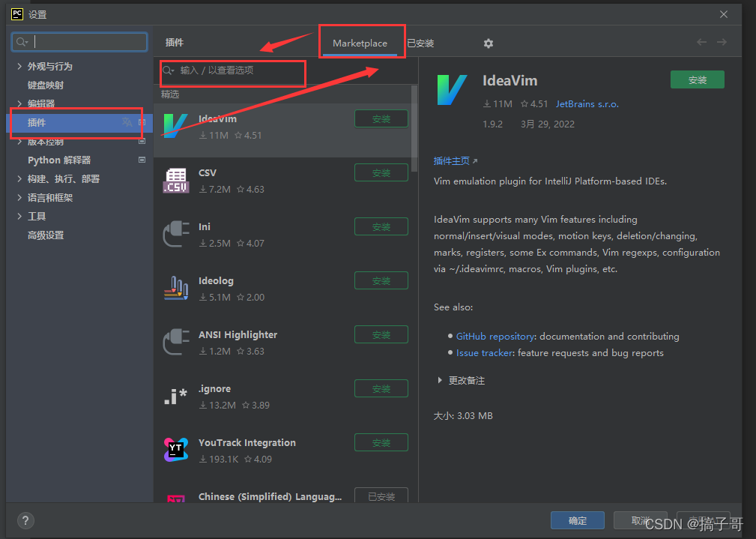Click the settings search magnifier icon
The width and height of the screenshot is (756, 539).
click(x=22, y=42)
